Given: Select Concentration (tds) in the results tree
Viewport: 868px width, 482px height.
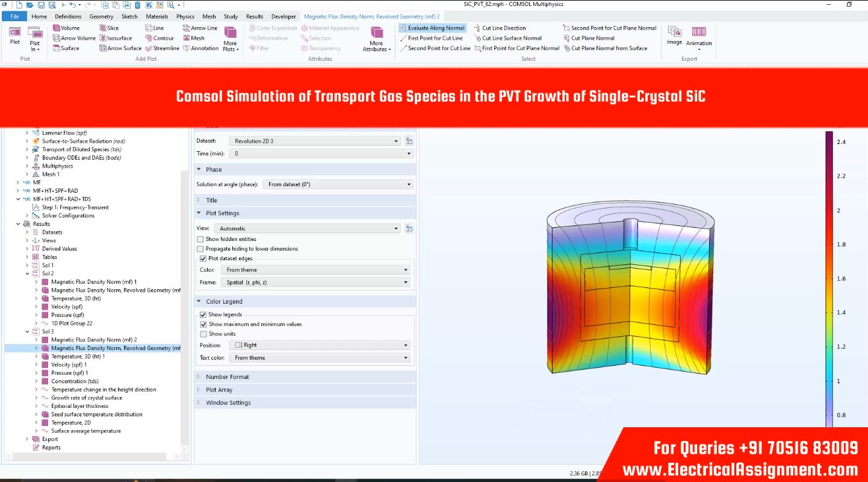Looking at the screenshot, I should coord(75,381).
